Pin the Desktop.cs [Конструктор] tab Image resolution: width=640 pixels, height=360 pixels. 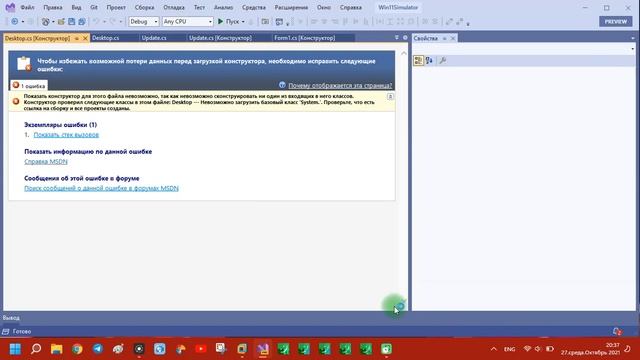[x=76, y=38]
